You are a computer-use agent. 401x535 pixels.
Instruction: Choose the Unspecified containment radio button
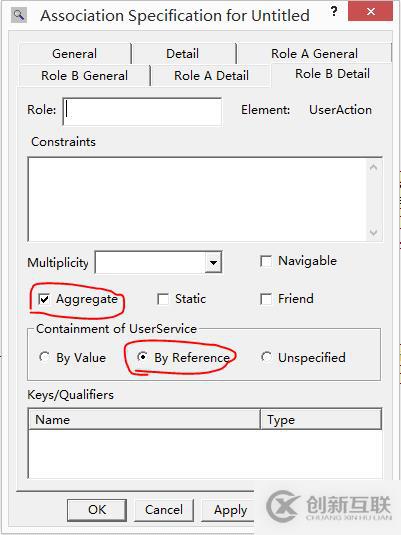[266, 357]
